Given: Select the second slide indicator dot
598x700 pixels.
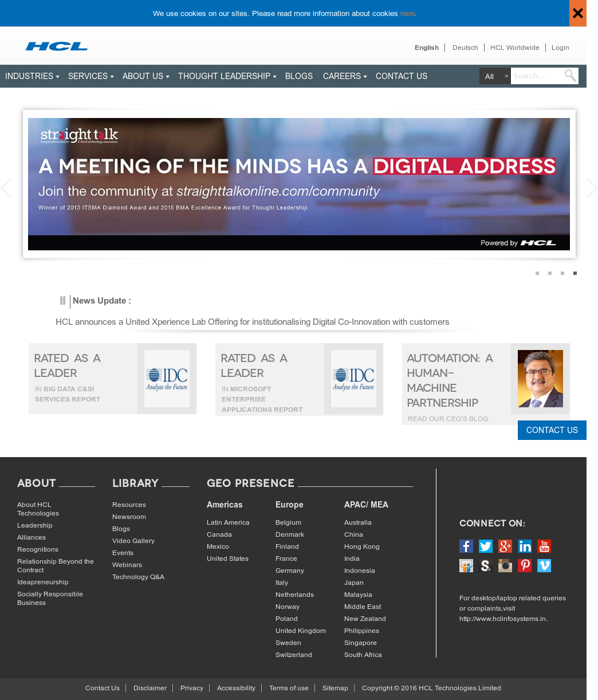Looking at the screenshot, I should tap(549, 273).
